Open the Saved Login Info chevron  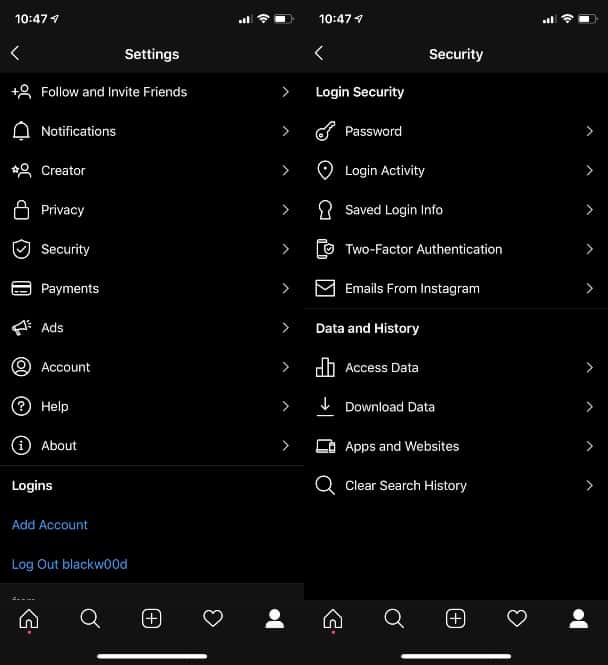coord(589,210)
